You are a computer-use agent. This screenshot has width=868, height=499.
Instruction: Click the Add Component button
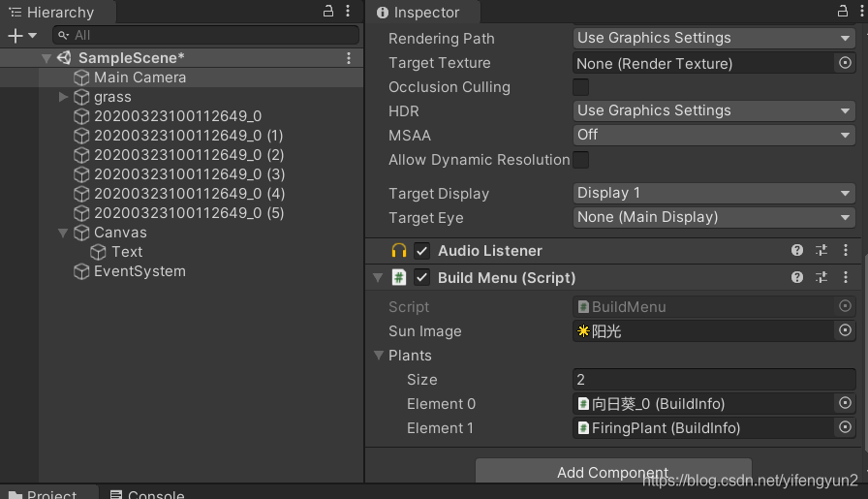[613, 471]
